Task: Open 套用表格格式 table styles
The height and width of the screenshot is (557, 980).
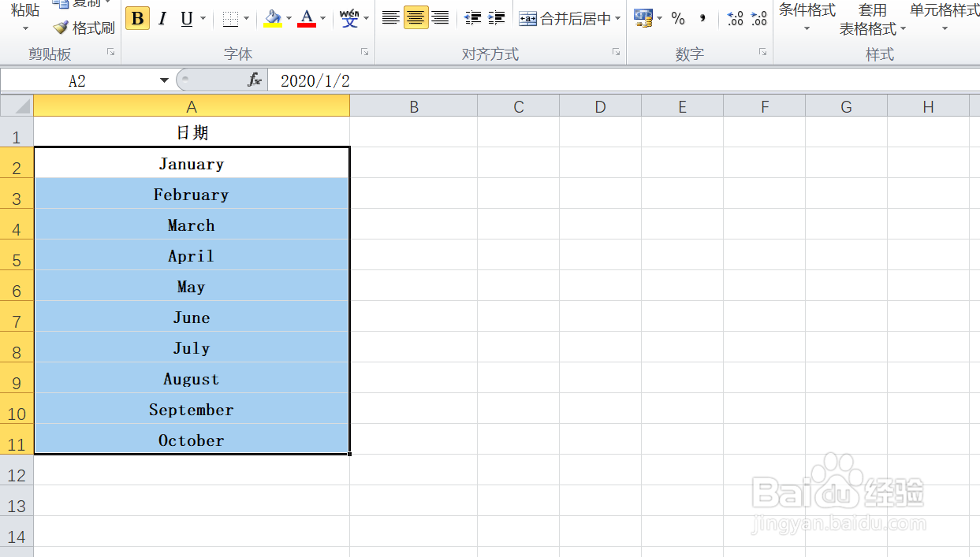Action: (872, 19)
